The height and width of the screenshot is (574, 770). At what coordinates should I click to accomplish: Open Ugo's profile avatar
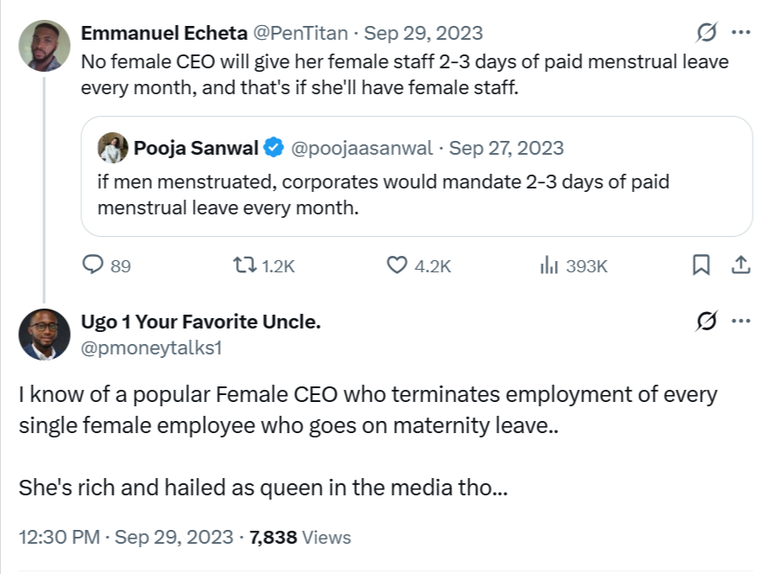pos(44,334)
